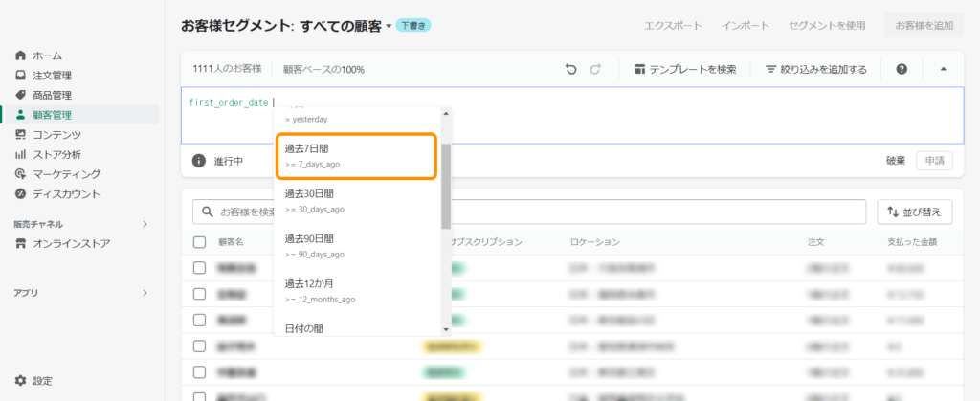
Task: Check the second customer row checkbox
Action: point(199,294)
